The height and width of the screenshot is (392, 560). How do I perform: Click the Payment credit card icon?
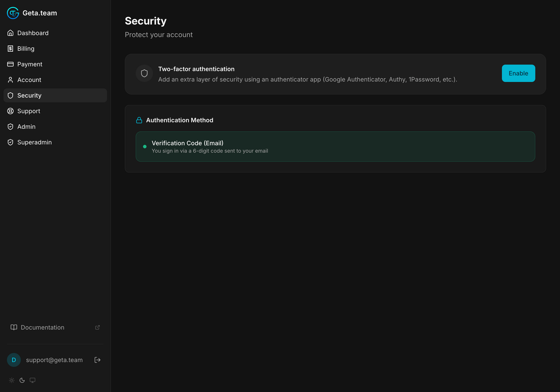10,64
